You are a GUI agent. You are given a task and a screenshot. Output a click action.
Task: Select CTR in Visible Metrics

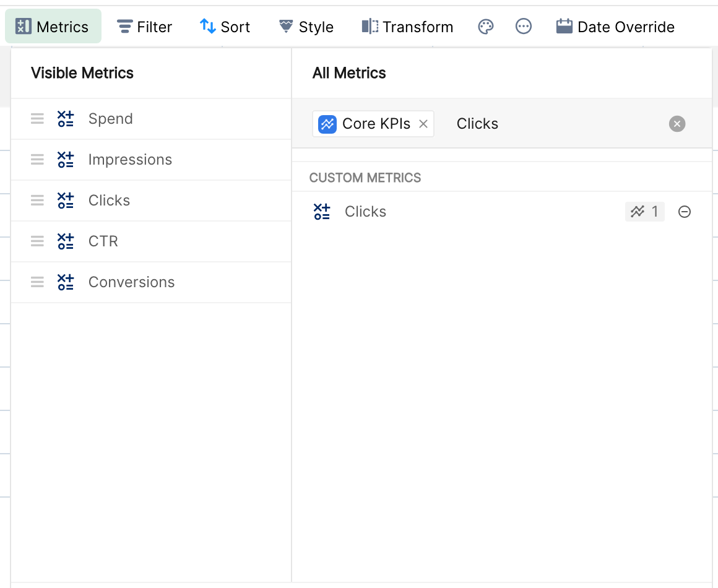(151, 241)
